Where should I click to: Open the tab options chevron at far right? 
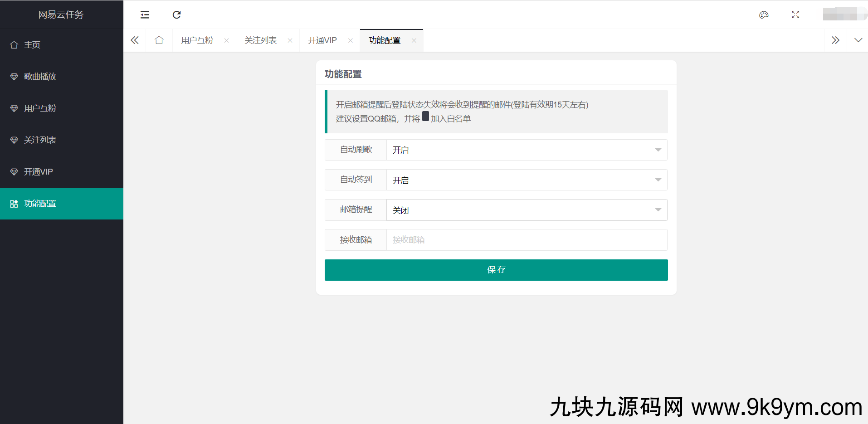(858, 40)
